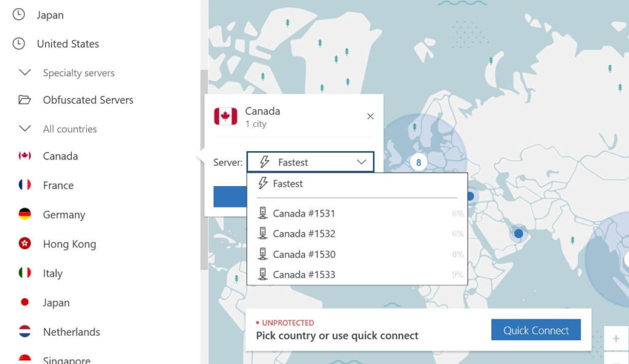The width and height of the screenshot is (629, 364).
Task: Click the clock icon beside United States
Action: pyautogui.click(x=18, y=44)
